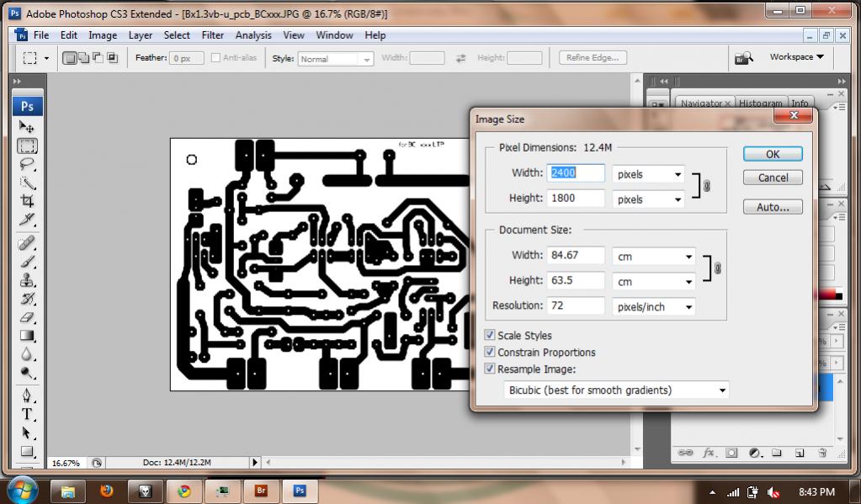Click the add layer mask icon
Viewport: 861px width, 504px height.
(731, 453)
